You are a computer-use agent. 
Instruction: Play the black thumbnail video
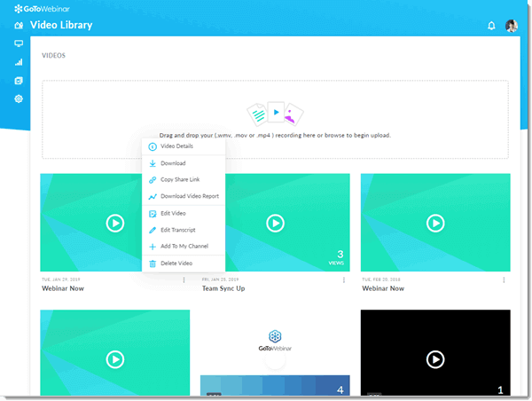(435, 359)
